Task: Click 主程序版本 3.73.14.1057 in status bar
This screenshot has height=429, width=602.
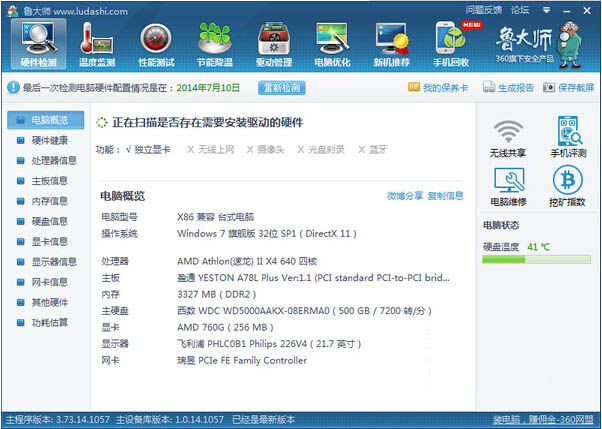Action: tap(58, 419)
